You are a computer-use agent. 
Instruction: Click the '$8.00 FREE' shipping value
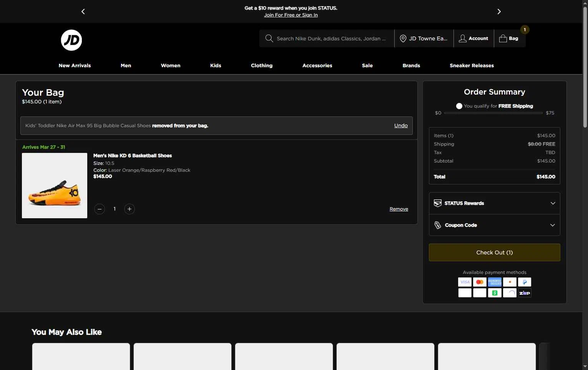point(541,144)
